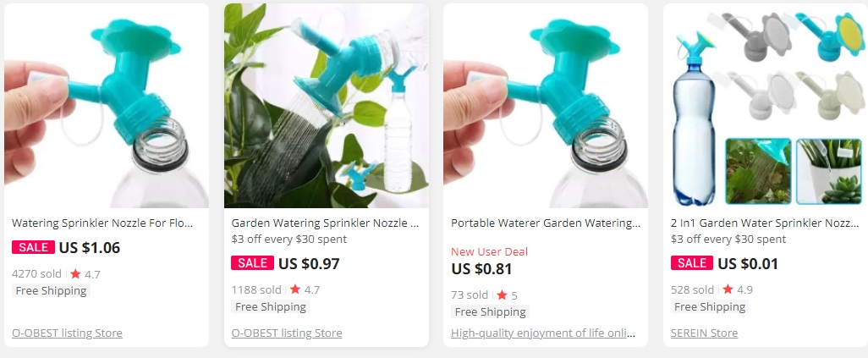The height and width of the screenshot is (358, 868).
Task: Click the 'Portable Waterer Garden Watering' title
Action: [x=545, y=223]
